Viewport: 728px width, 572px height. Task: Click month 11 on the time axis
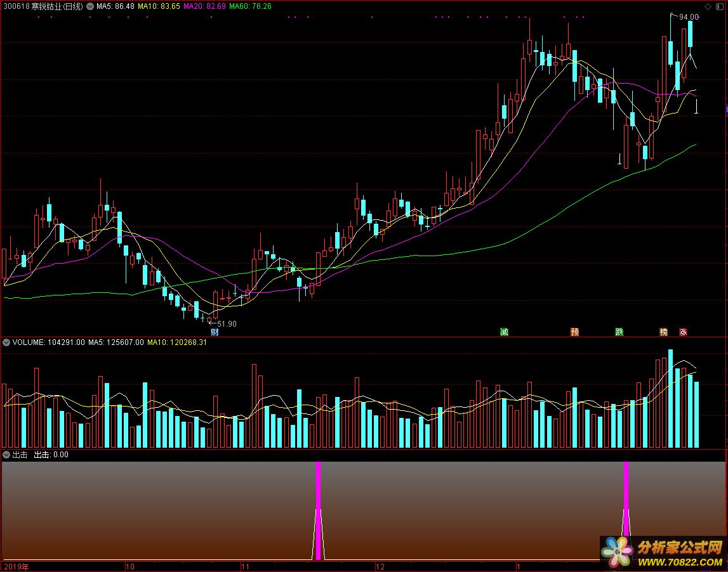[243, 566]
